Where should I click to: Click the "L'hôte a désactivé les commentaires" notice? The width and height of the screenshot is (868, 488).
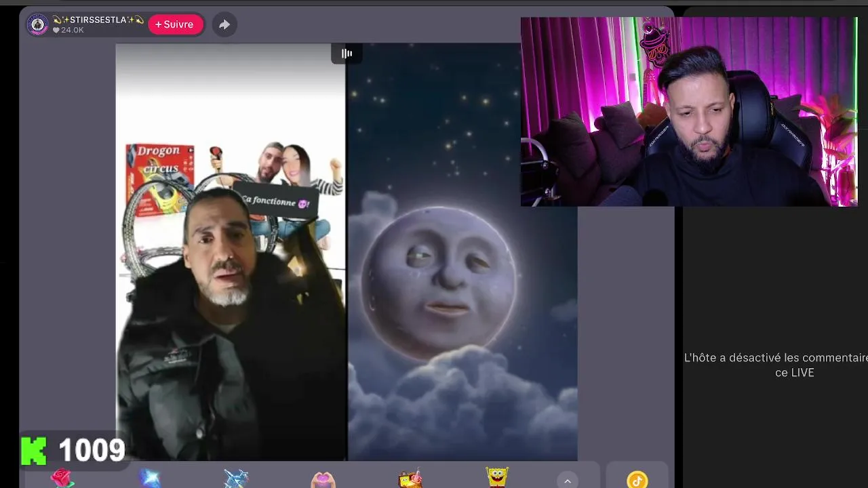pos(776,365)
